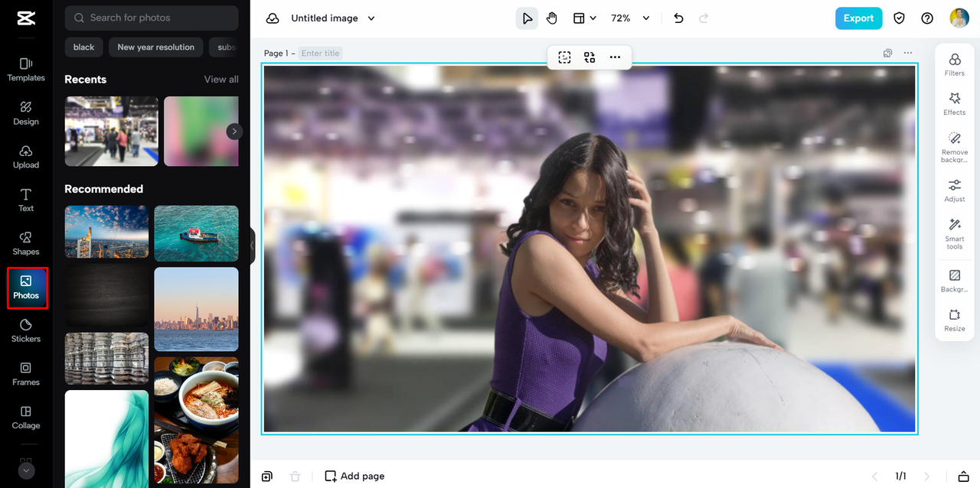This screenshot has width=980, height=488.
Task: Collapse the left photos panel handle
Action: (252, 246)
